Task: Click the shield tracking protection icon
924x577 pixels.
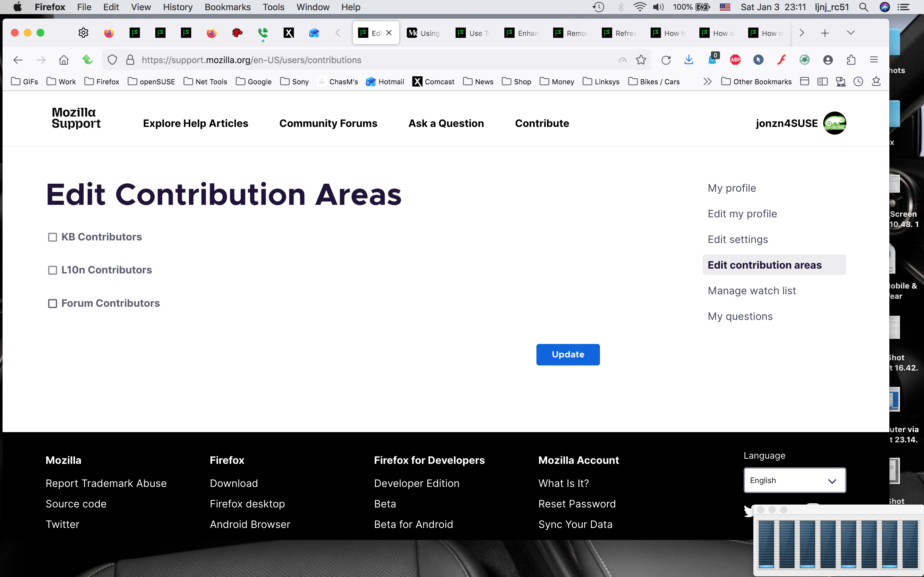Action: [112, 60]
